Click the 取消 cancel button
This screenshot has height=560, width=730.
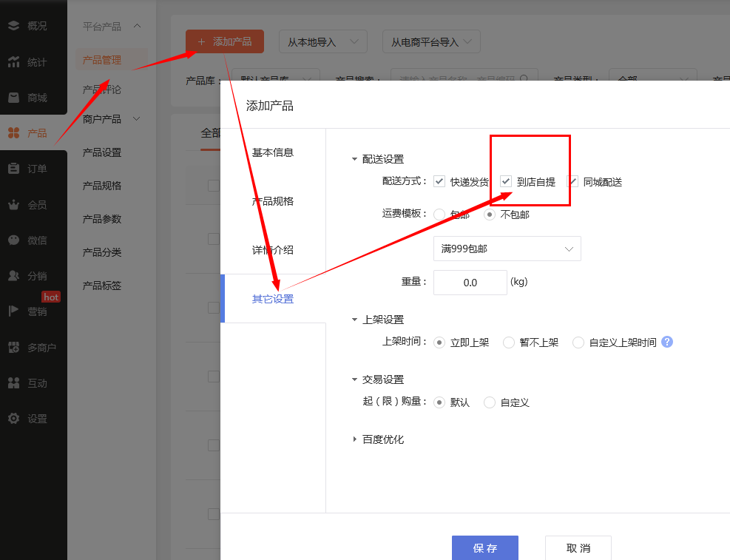578,548
